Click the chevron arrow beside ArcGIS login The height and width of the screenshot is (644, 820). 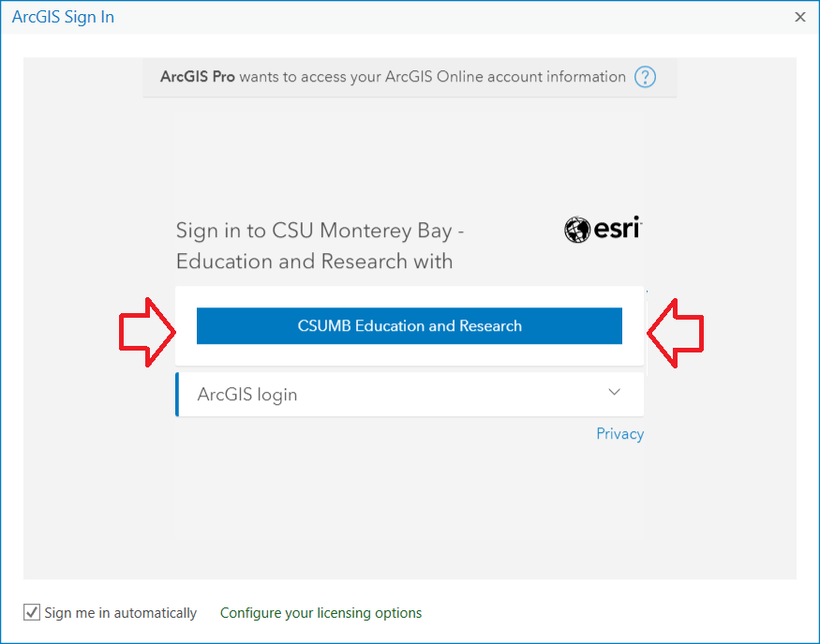615,393
